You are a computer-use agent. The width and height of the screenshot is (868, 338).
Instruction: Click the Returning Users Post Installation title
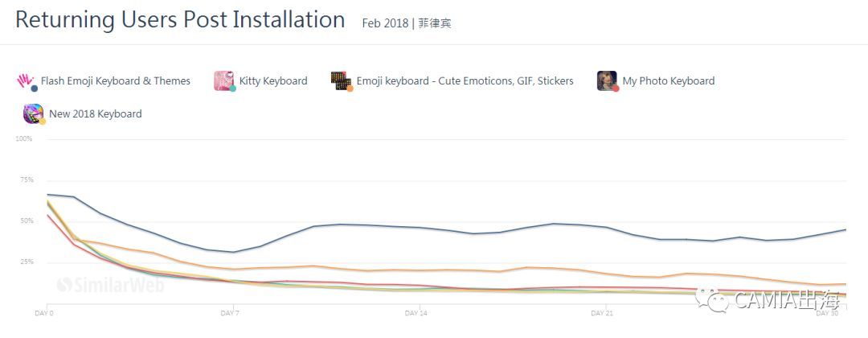click(180, 20)
